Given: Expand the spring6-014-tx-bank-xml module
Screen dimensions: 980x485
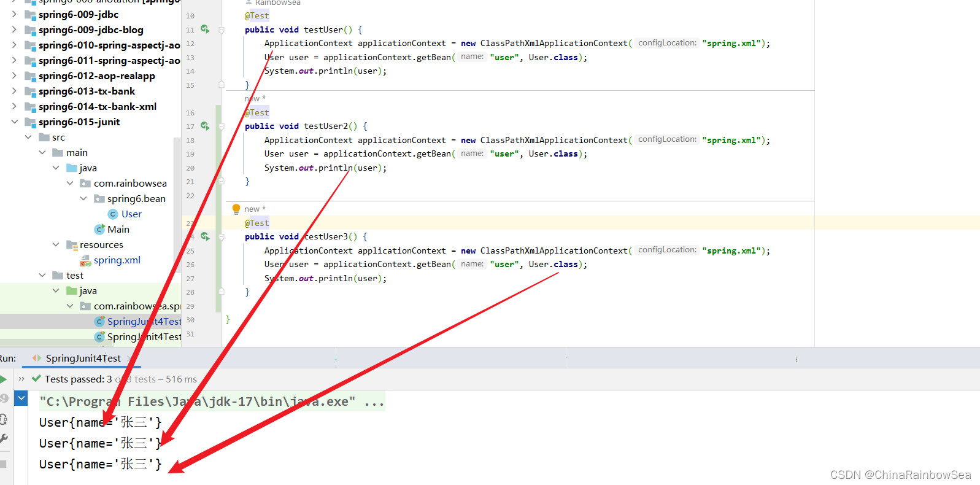Looking at the screenshot, I should (14, 106).
